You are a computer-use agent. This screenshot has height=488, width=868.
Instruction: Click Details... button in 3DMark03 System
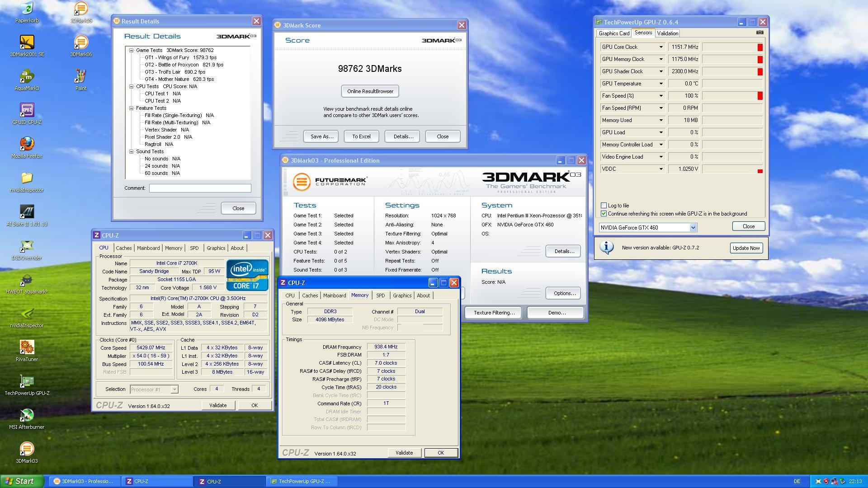pyautogui.click(x=564, y=251)
